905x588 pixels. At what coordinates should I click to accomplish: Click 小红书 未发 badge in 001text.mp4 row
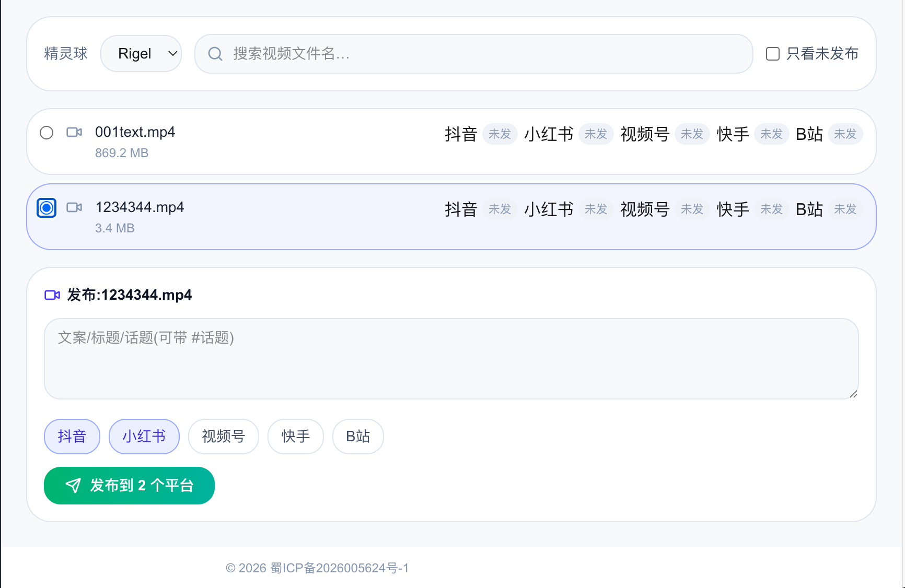point(596,134)
